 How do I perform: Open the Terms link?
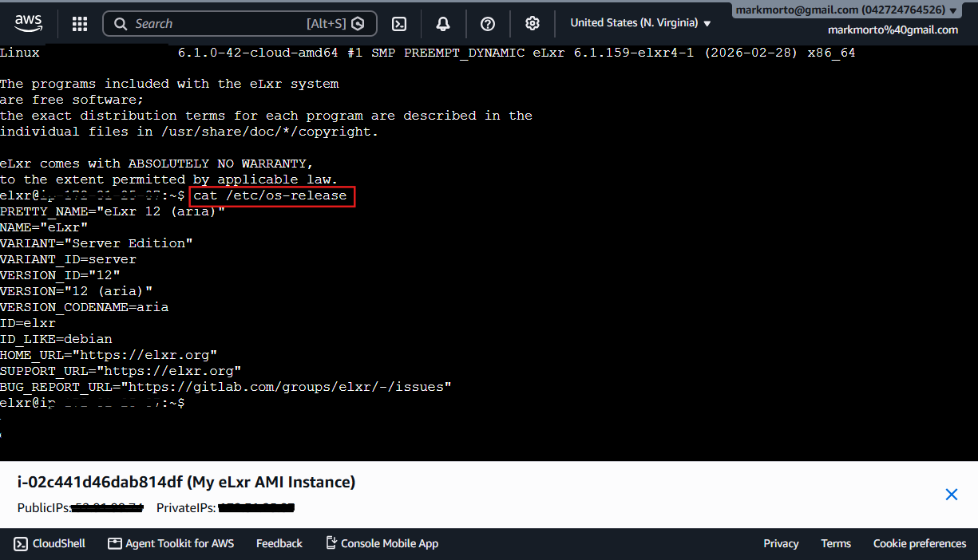tap(836, 543)
